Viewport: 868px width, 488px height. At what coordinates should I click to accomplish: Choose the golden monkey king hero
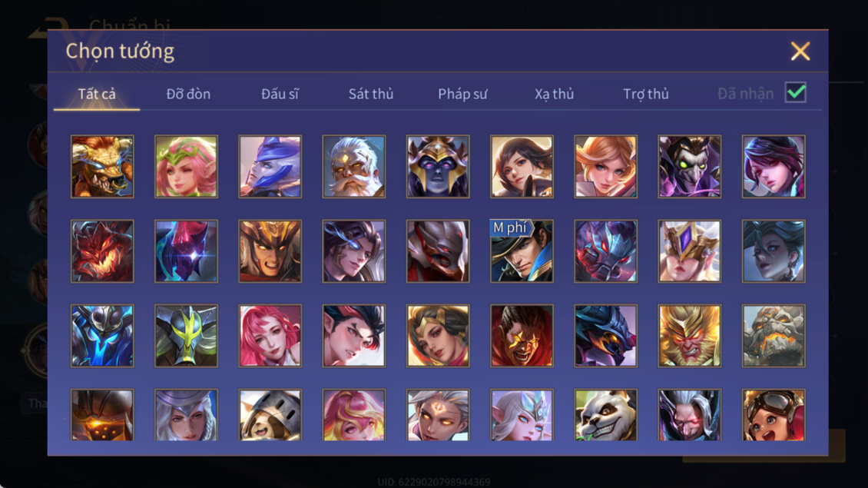(x=689, y=335)
